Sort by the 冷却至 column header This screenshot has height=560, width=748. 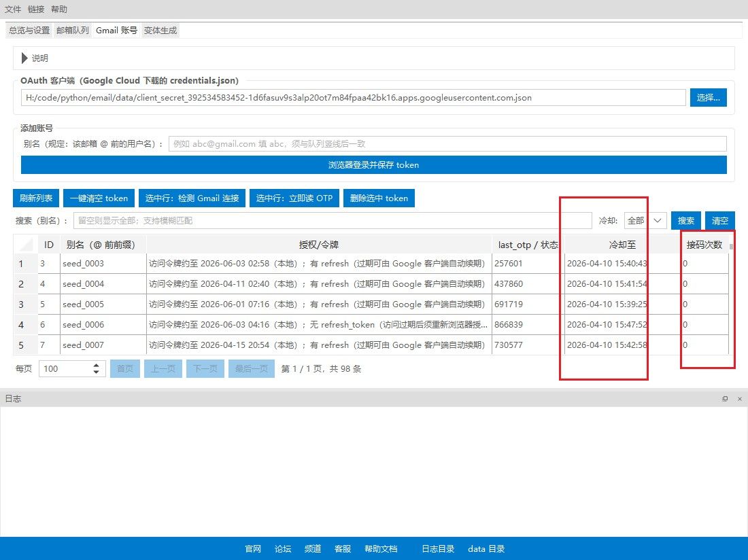[622, 245]
